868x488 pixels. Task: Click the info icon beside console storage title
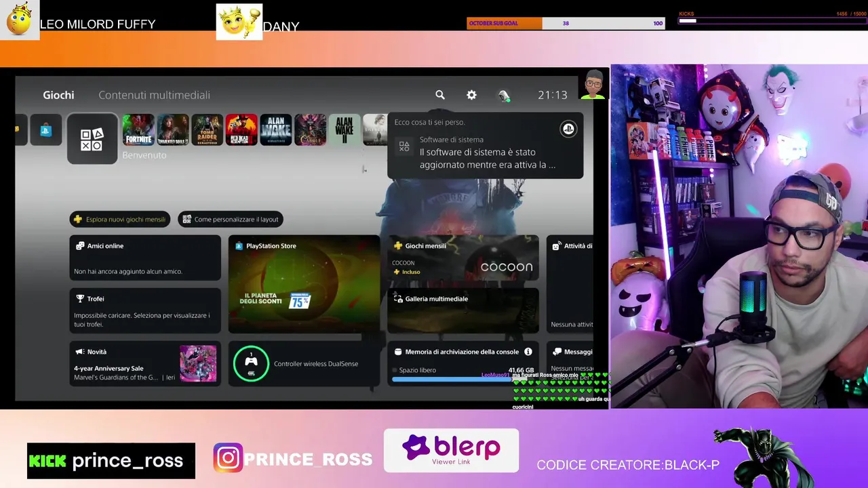point(528,352)
